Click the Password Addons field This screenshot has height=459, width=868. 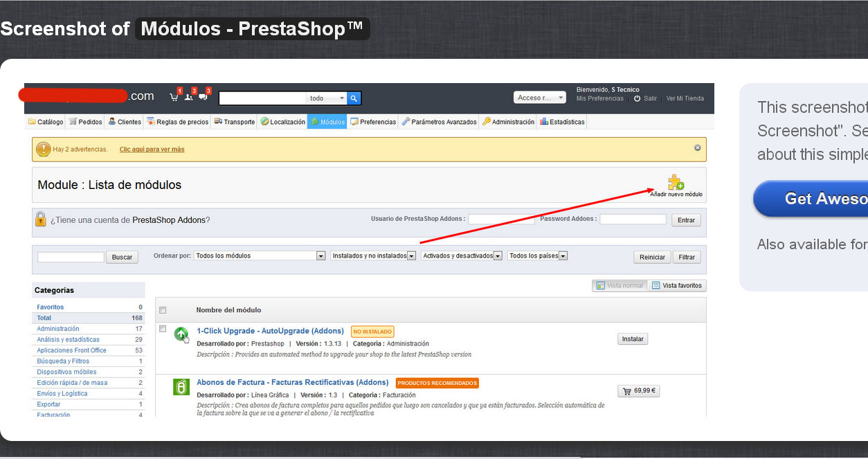[x=633, y=219]
